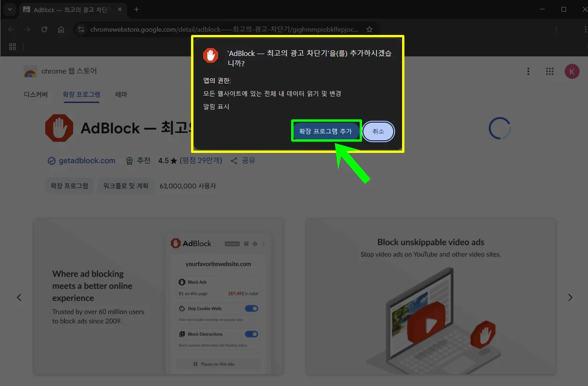The width and height of the screenshot is (588, 386).
Task: Open Block unskippable video ads screenshot
Action: pos(431,296)
